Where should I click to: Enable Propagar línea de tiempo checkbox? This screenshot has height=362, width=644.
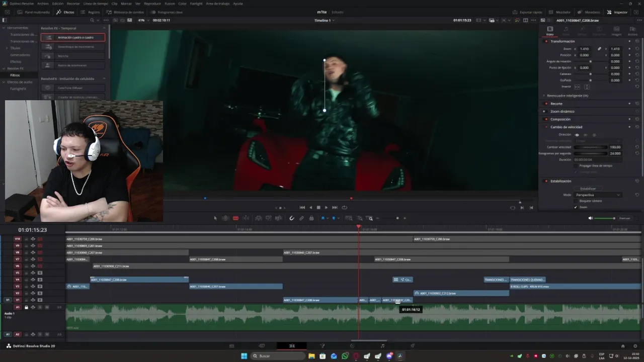[x=576, y=165]
